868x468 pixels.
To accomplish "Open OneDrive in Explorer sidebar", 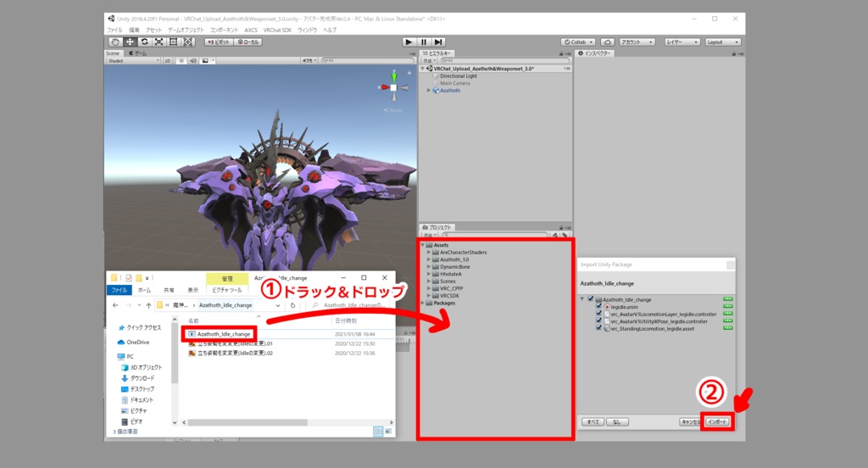I will pos(137,343).
